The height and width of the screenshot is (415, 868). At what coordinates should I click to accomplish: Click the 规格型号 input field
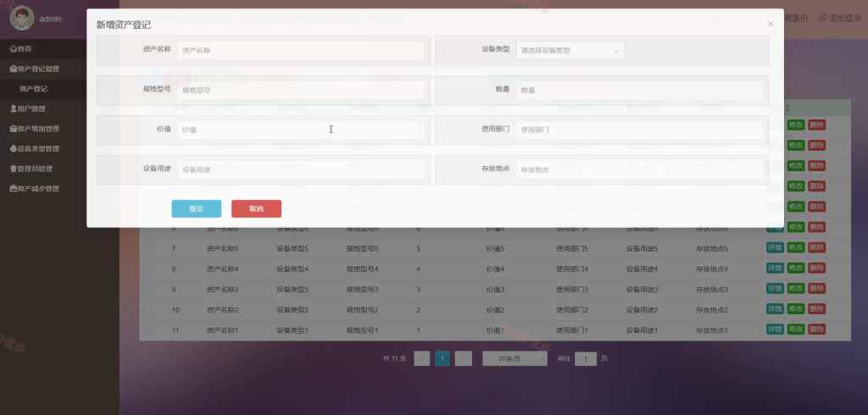[x=301, y=90]
